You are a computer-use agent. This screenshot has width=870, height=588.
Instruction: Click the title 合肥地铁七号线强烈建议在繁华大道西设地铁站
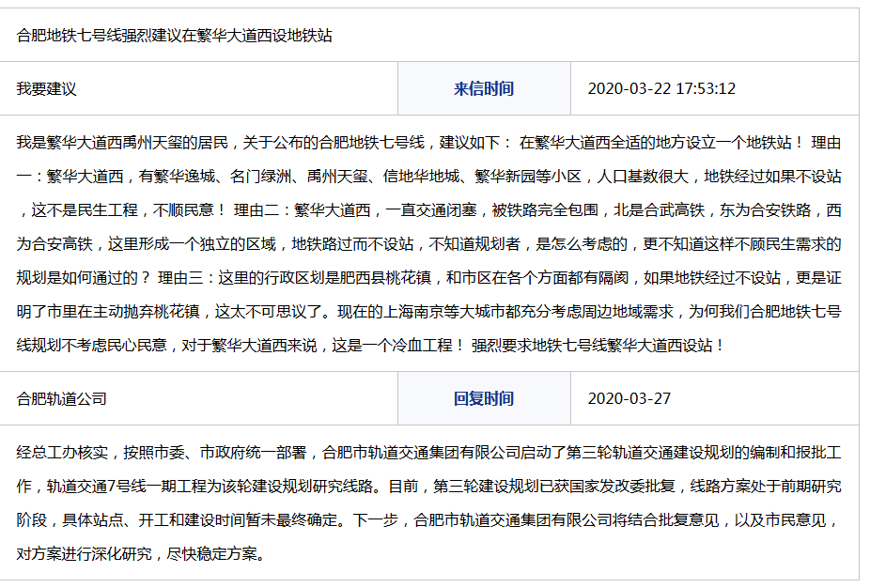click(x=174, y=36)
